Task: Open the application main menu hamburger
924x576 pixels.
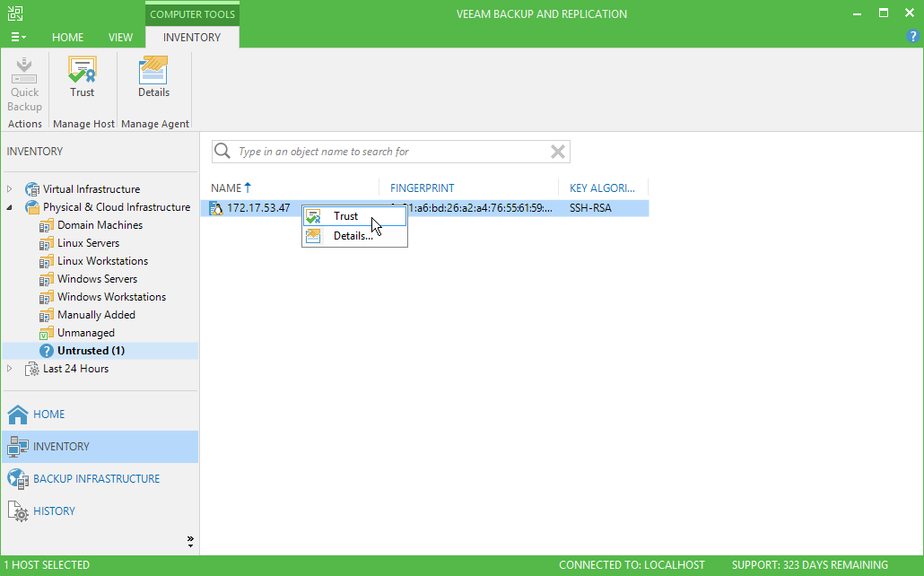Action: pos(18,37)
